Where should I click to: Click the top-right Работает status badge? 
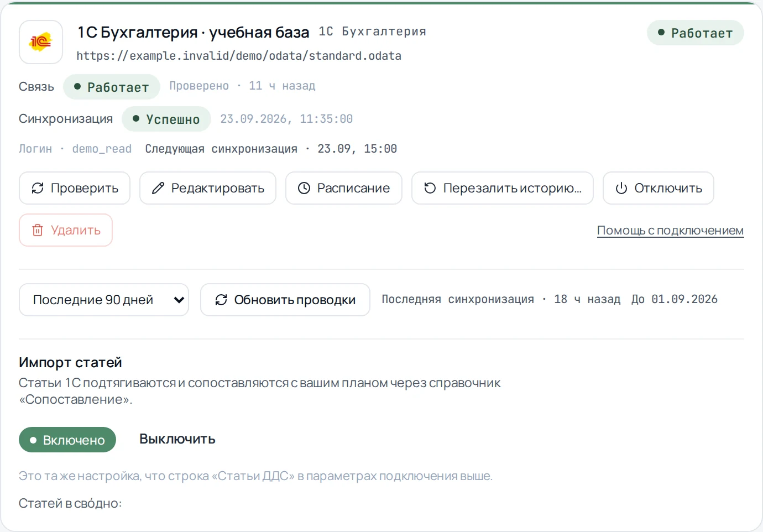695,33
